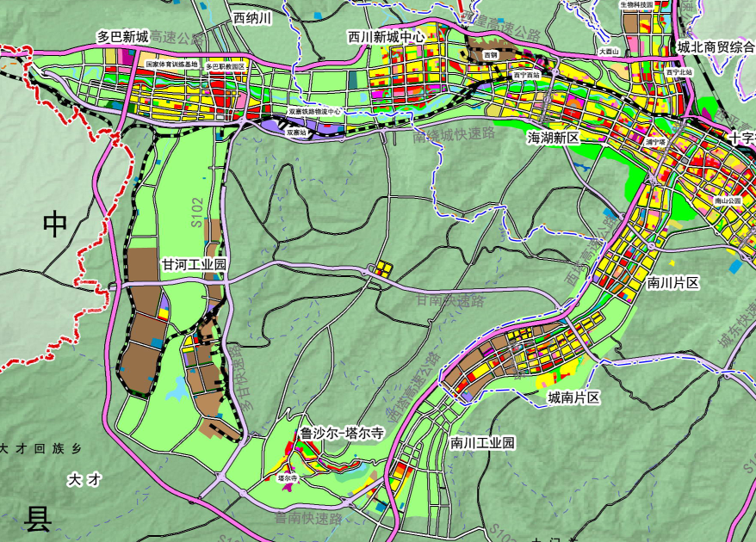Select the 西钢 label
Screen dimensions: 756x542
click(x=491, y=55)
